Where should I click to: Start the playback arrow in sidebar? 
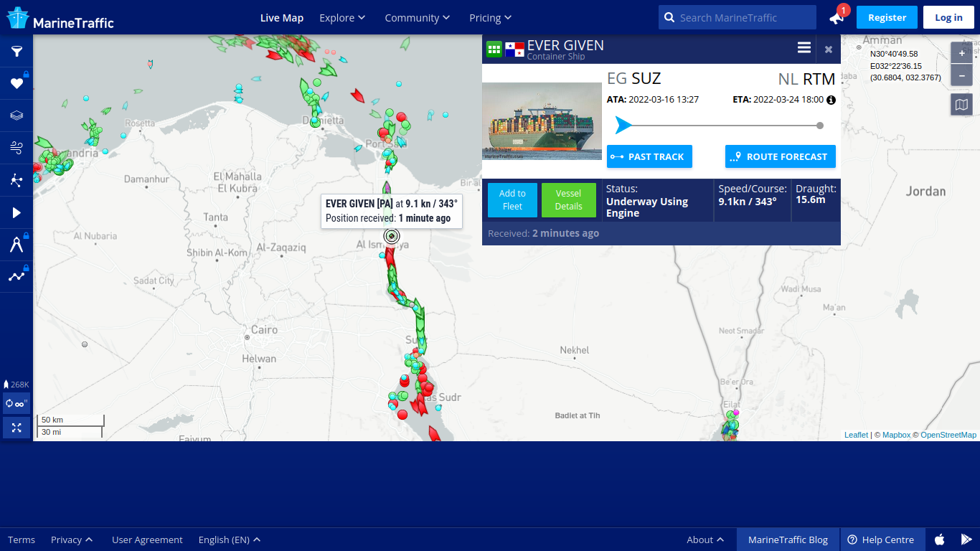(17, 212)
